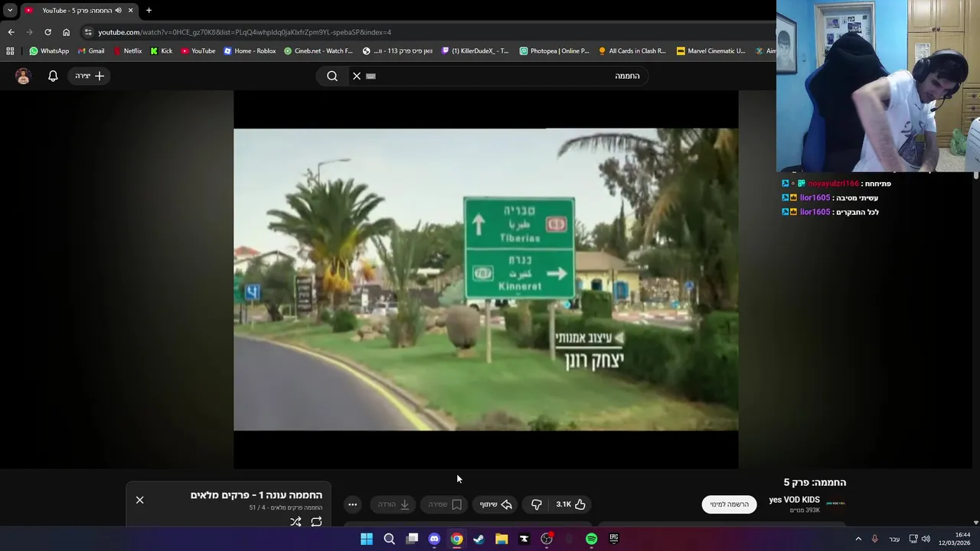Open the on-screen keyboard icon in search box
The image size is (980, 551).
pyautogui.click(x=371, y=76)
